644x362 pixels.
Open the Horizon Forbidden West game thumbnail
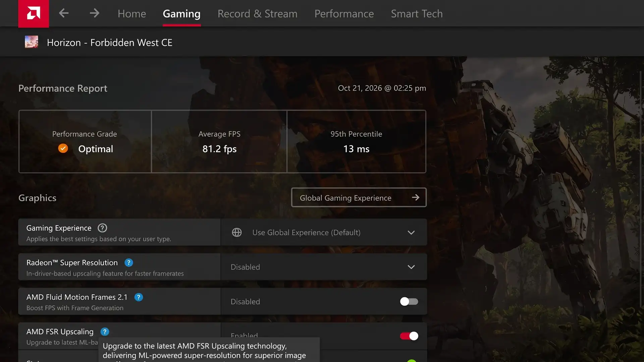(32, 42)
